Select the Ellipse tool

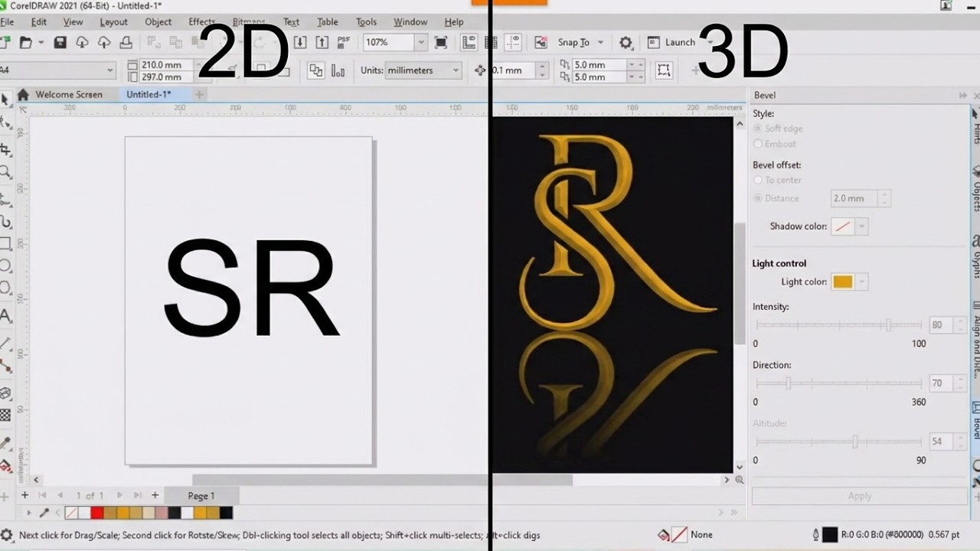pos(5,266)
